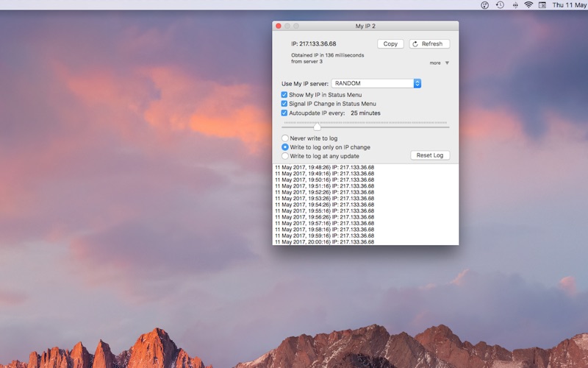Click the window-shaped icon before the date

(542, 5)
